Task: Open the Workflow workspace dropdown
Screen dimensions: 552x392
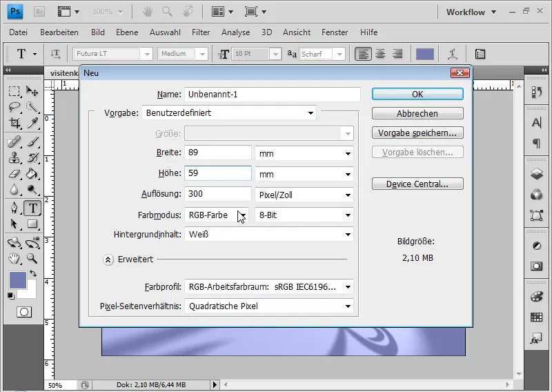Action: [471, 12]
